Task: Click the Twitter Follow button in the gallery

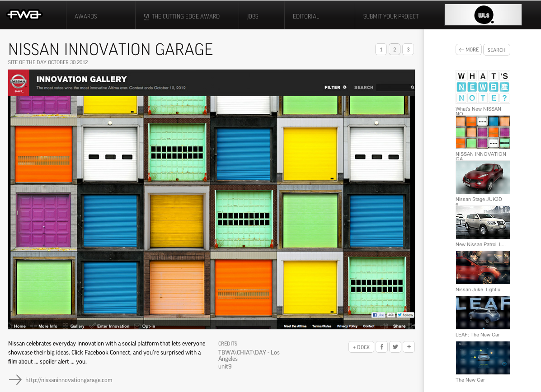Action: click(x=405, y=315)
